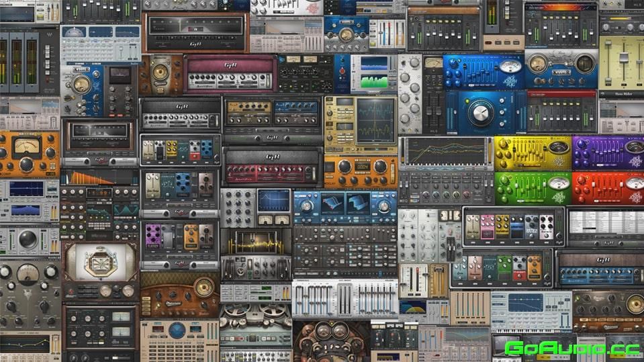Click the green spectrum analyzer display

[374, 81]
